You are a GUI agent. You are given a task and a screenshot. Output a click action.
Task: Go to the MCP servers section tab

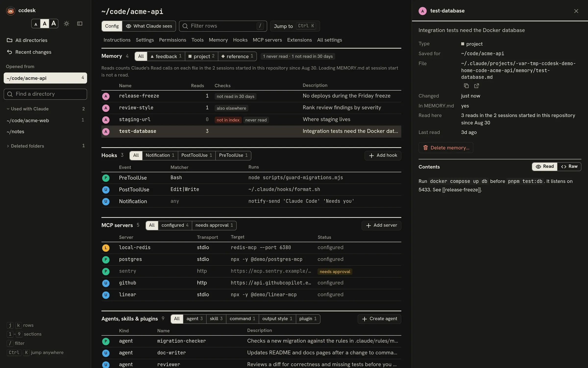[267, 40]
